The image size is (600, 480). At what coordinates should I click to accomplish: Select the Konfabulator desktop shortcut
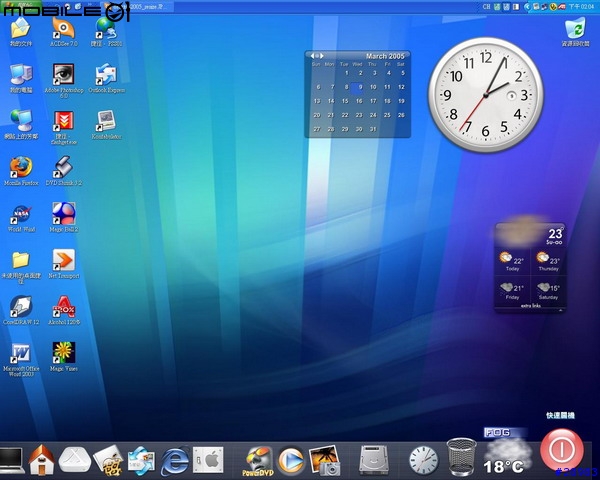[106, 125]
